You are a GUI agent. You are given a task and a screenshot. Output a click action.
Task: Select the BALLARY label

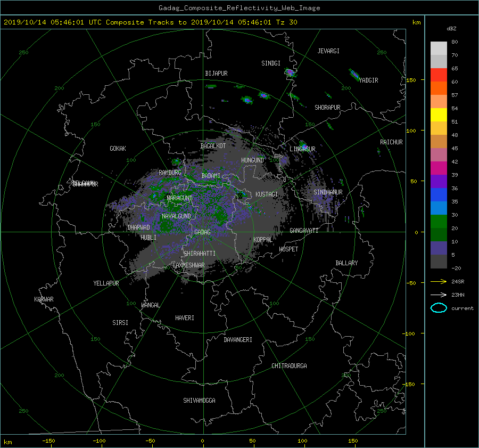coord(346,263)
